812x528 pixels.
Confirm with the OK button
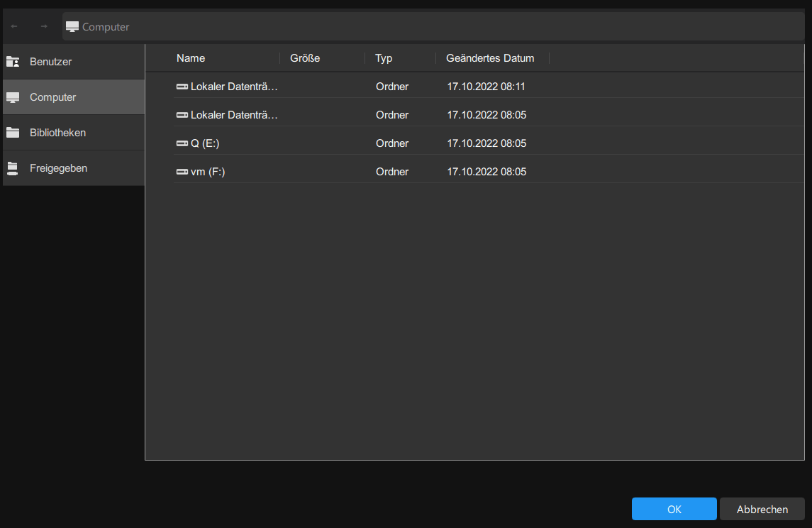point(674,509)
